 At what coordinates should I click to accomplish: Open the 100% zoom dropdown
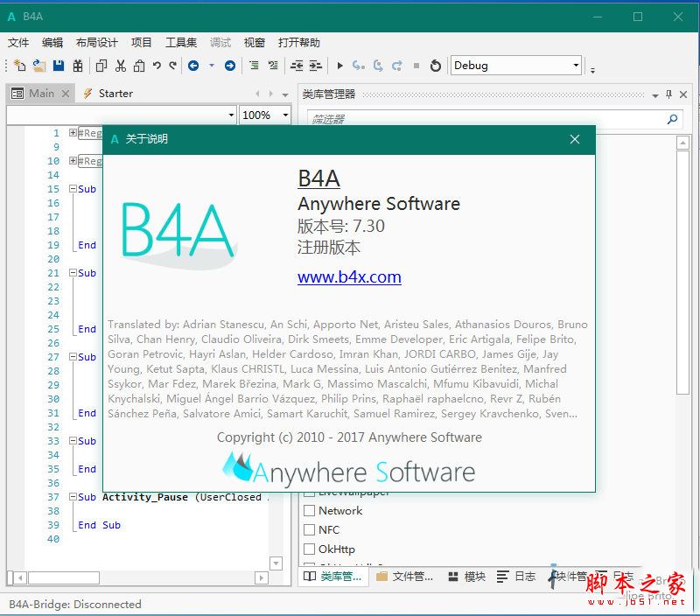pyautogui.click(x=285, y=115)
